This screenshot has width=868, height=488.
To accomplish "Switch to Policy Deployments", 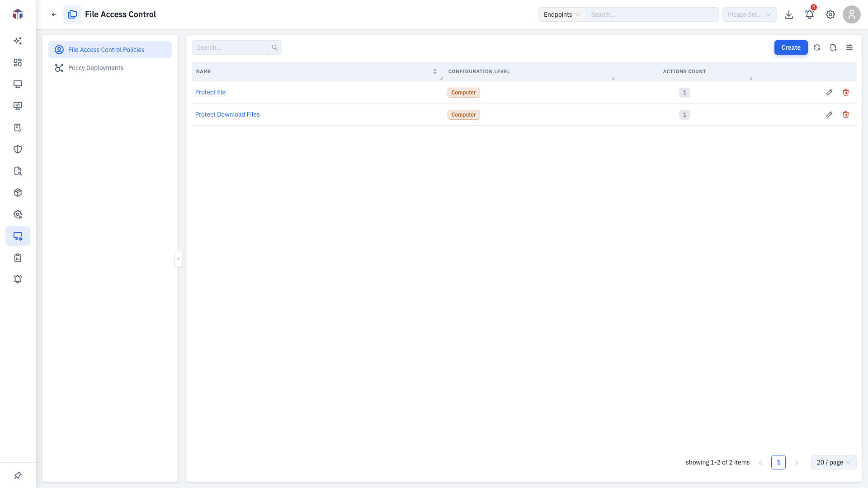I will point(110,68).
